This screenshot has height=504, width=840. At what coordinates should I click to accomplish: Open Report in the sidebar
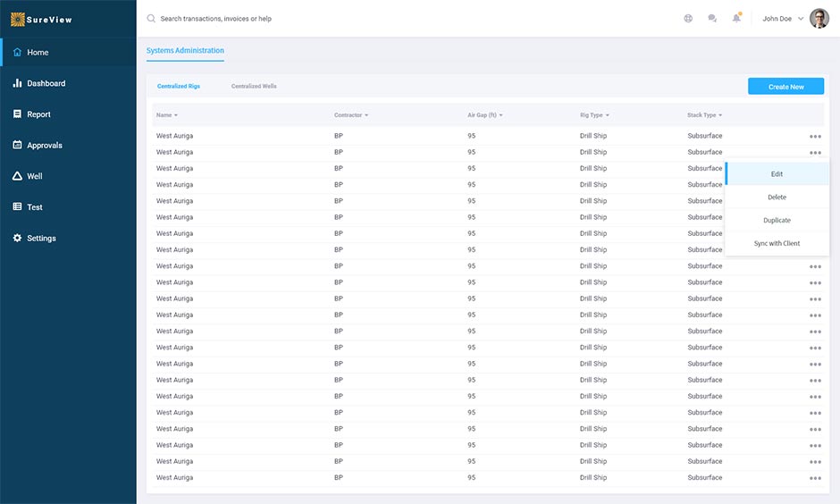click(x=38, y=114)
